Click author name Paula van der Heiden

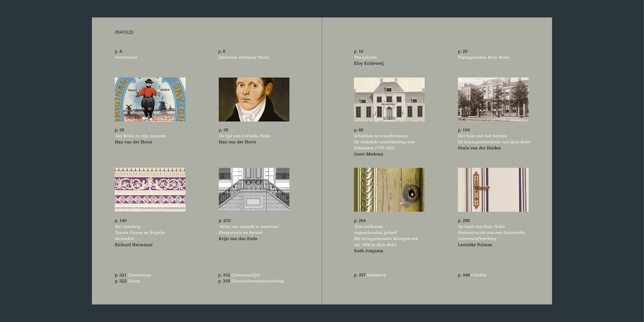[x=479, y=148]
